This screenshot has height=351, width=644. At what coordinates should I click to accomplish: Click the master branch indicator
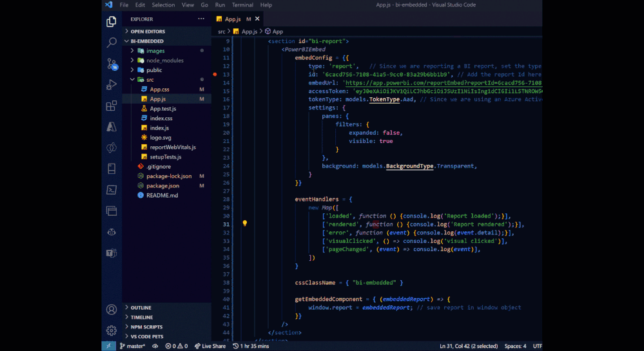coord(133,346)
